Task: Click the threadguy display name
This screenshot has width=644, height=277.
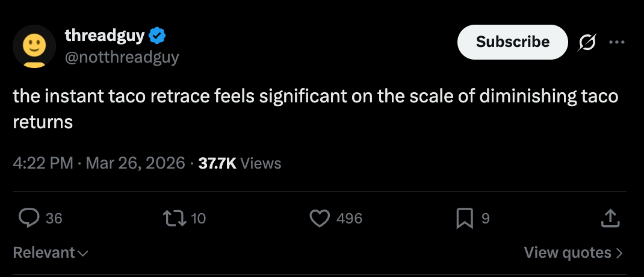Action: tap(104, 36)
